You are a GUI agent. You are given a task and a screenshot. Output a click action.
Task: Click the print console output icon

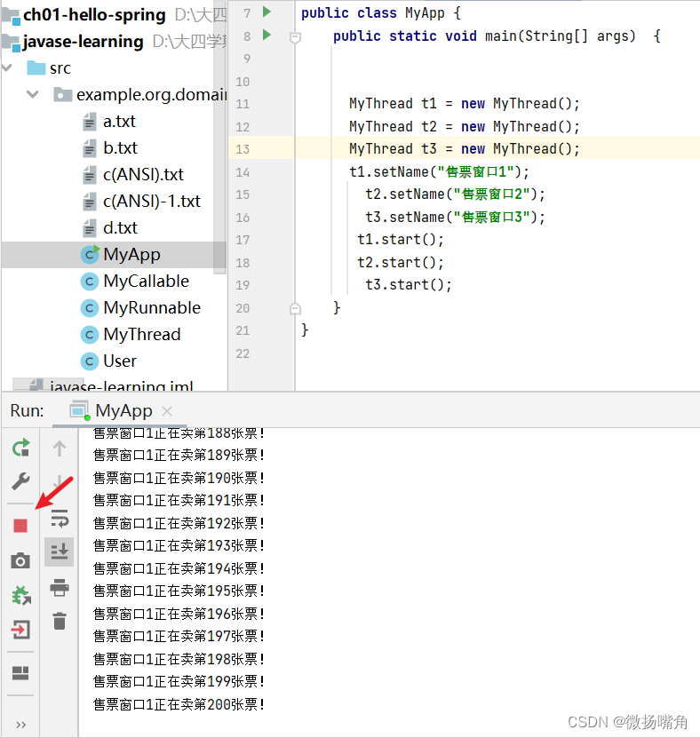pos(60,587)
